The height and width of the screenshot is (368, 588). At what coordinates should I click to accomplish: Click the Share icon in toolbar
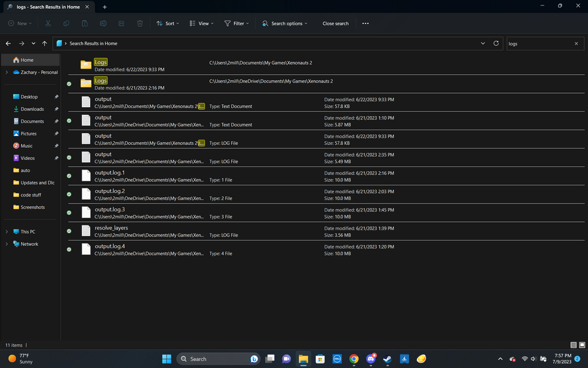(122, 24)
